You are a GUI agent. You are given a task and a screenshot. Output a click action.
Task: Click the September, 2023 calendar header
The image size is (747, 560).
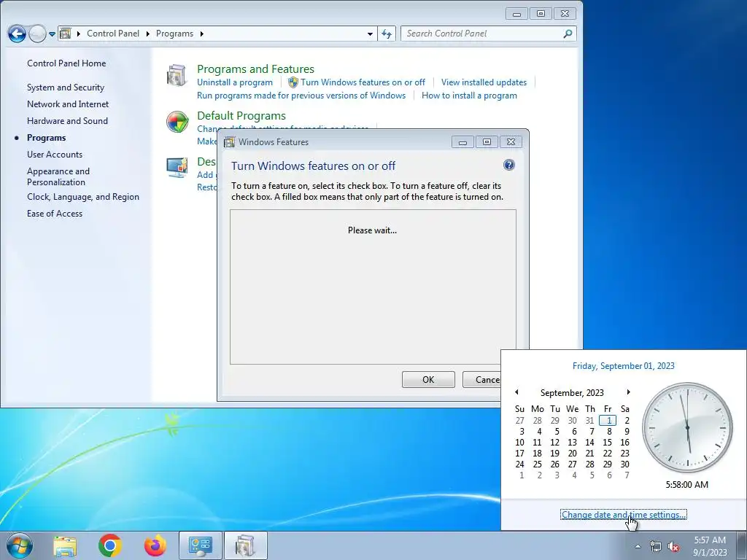click(x=572, y=393)
